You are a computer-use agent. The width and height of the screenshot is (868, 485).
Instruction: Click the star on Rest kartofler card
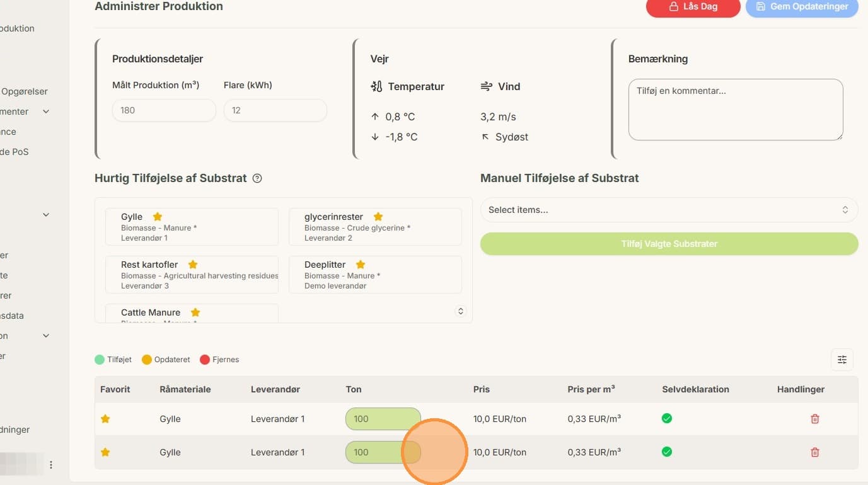193,265
